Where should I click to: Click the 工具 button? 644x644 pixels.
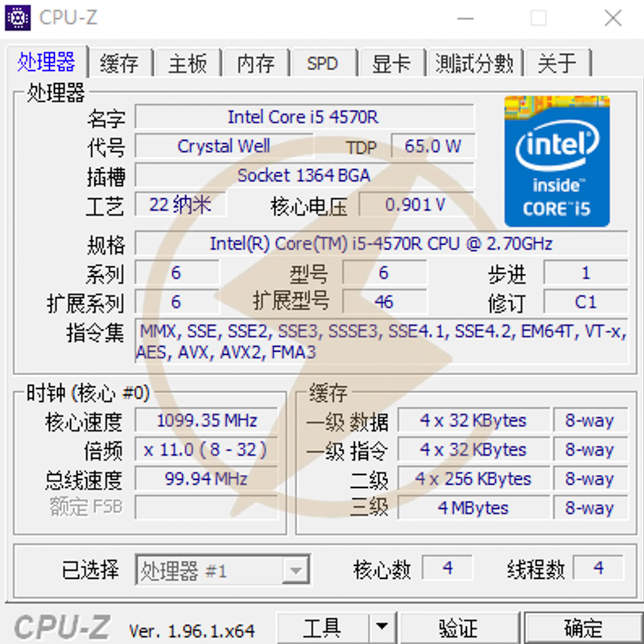click(x=323, y=628)
